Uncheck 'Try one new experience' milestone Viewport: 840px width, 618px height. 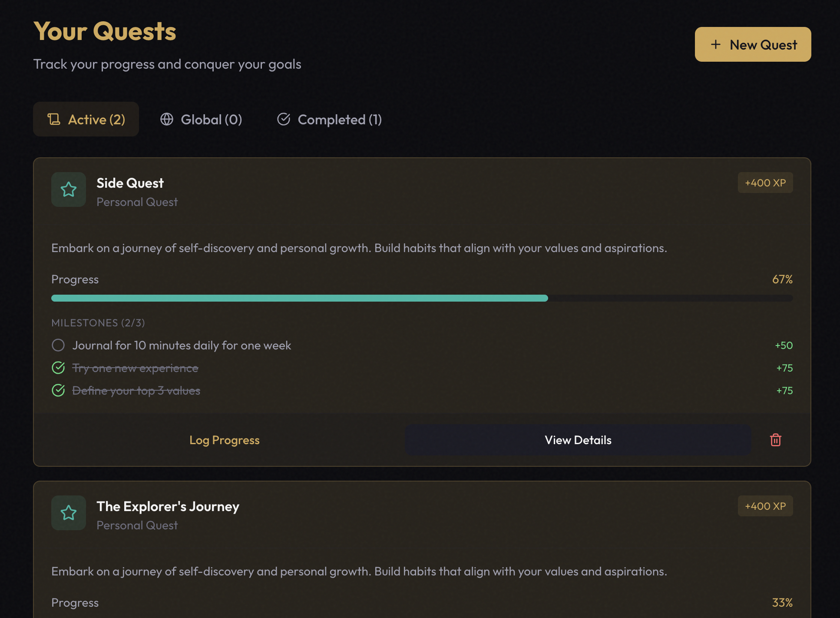pyautogui.click(x=58, y=368)
